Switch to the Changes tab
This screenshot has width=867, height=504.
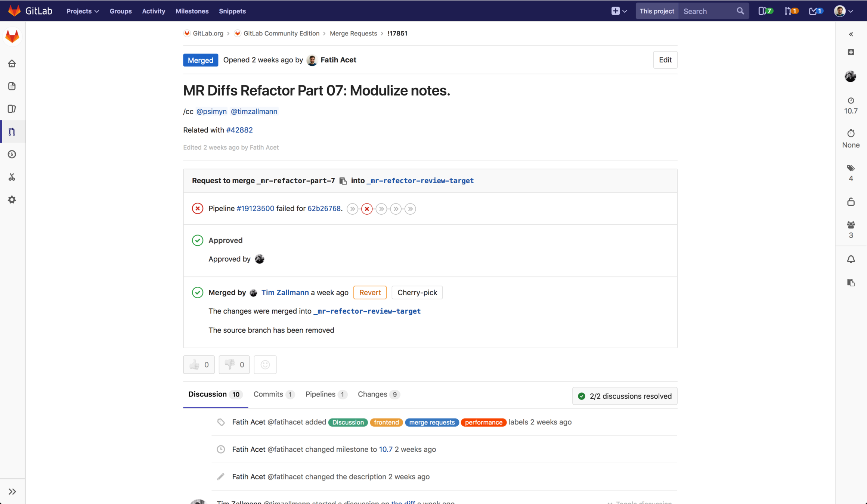point(378,394)
